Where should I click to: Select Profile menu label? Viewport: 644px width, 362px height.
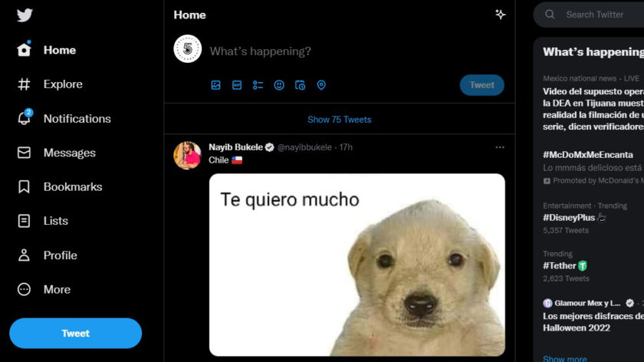tap(61, 255)
